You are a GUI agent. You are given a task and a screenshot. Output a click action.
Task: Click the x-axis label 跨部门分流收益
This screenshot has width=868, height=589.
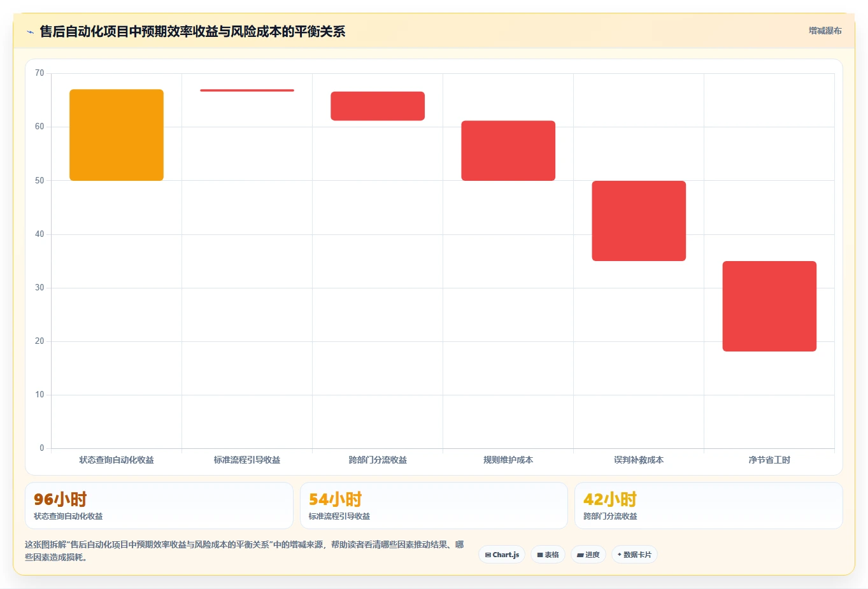point(378,460)
